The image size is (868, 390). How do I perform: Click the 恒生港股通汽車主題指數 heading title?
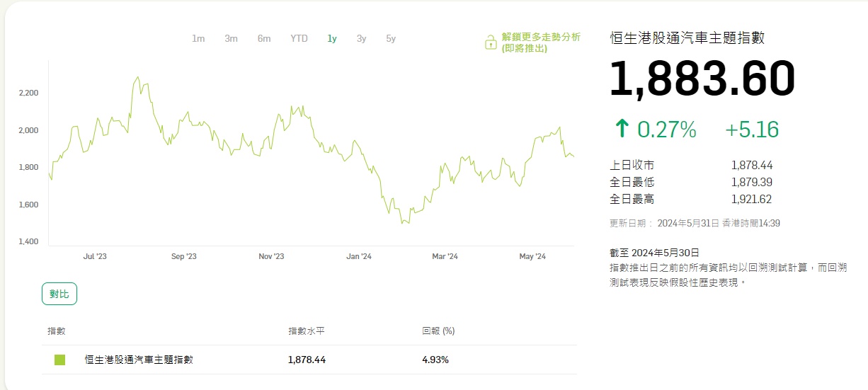(x=687, y=38)
